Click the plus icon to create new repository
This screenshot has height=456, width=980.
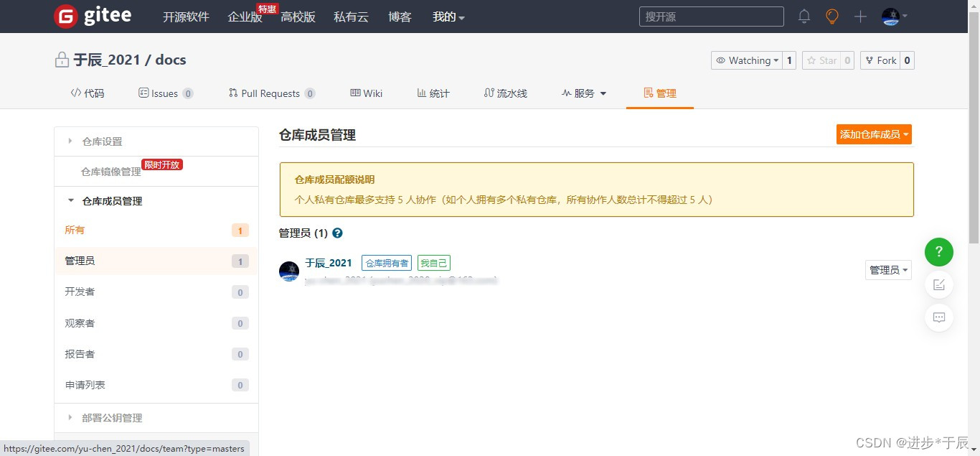coord(859,16)
